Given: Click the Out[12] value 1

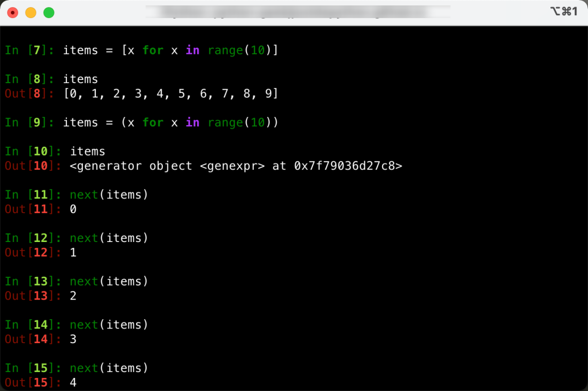Looking at the screenshot, I should pos(73,253).
